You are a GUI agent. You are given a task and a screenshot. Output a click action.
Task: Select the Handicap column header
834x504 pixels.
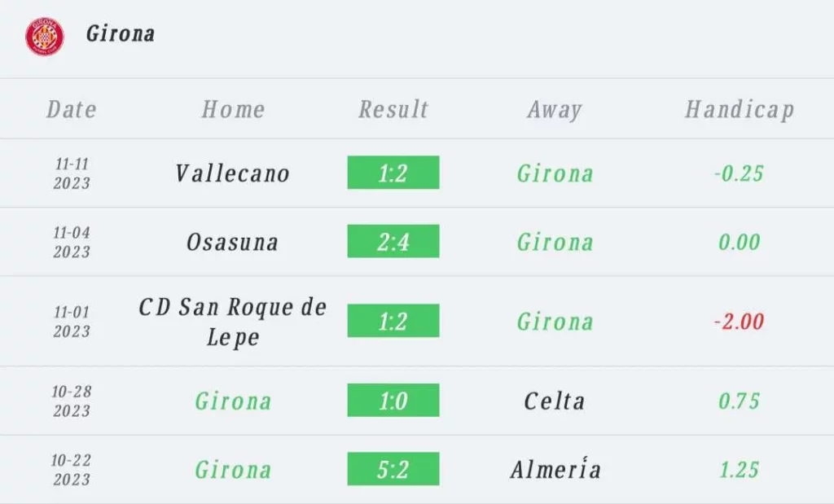[740, 110]
